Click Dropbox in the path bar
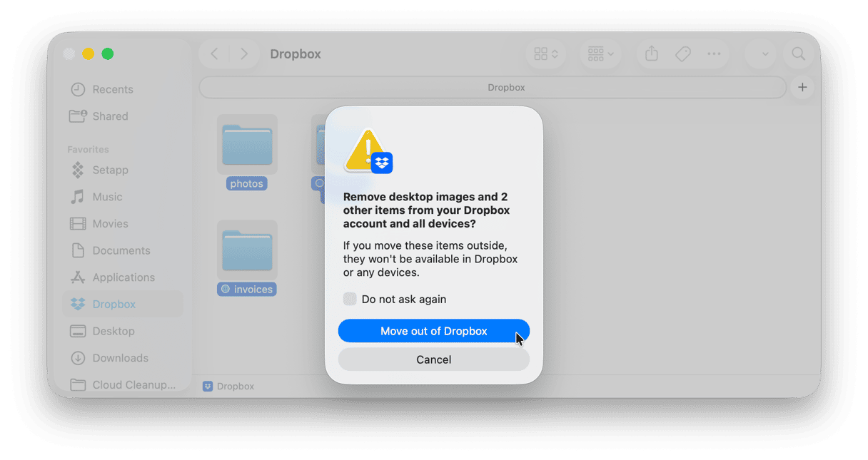 228,387
